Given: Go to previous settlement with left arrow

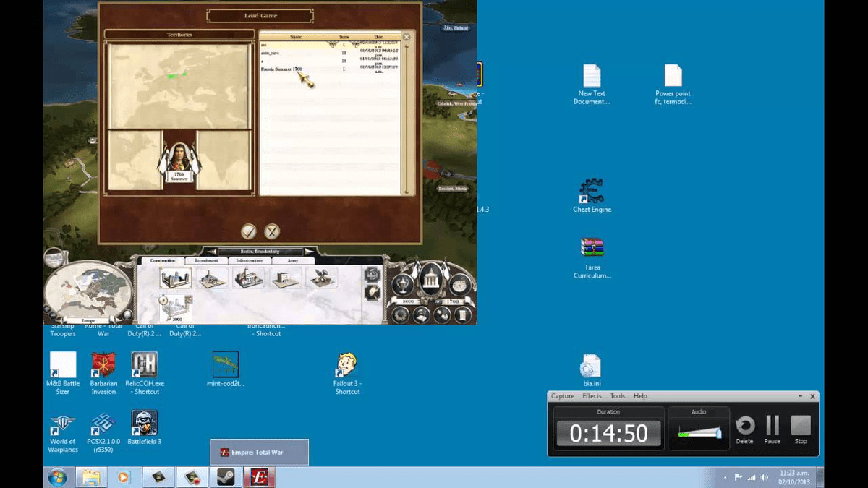Looking at the screenshot, I should pyautogui.click(x=205, y=252).
